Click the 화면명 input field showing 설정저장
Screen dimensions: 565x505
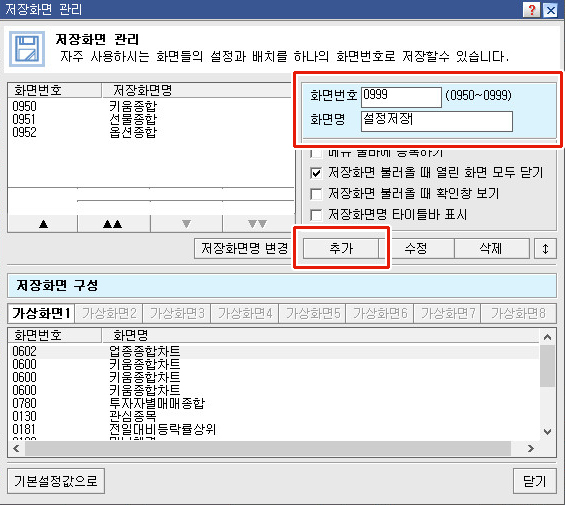pyautogui.click(x=437, y=121)
